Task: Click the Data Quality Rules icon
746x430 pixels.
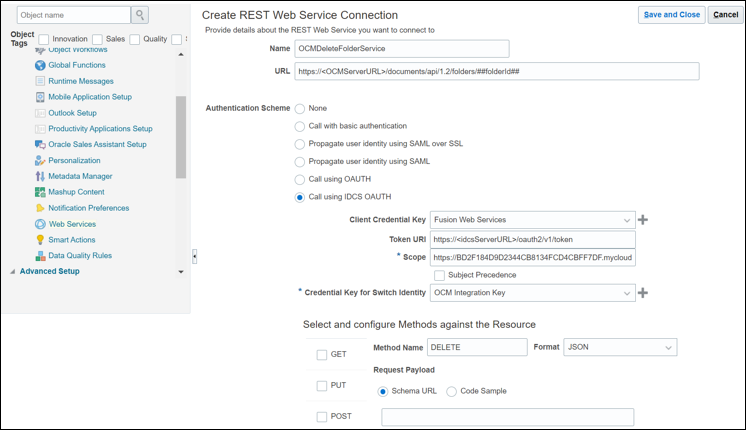Action: 39,256
